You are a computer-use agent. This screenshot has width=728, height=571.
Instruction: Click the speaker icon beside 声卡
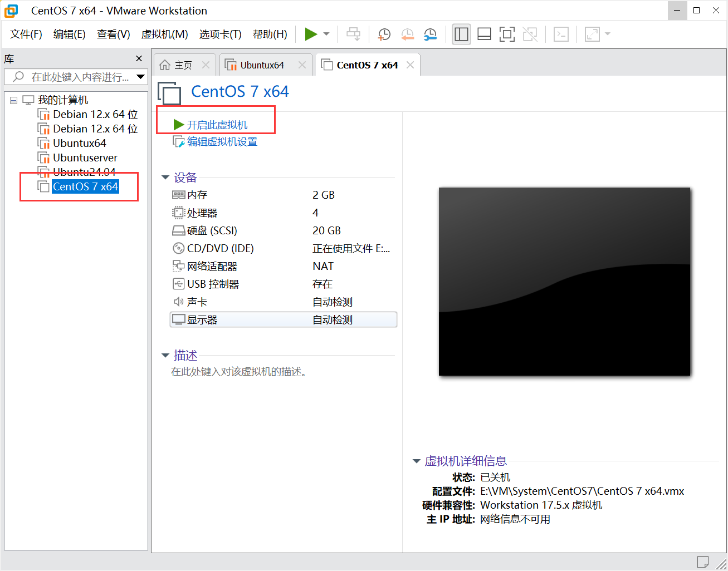(x=178, y=302)
